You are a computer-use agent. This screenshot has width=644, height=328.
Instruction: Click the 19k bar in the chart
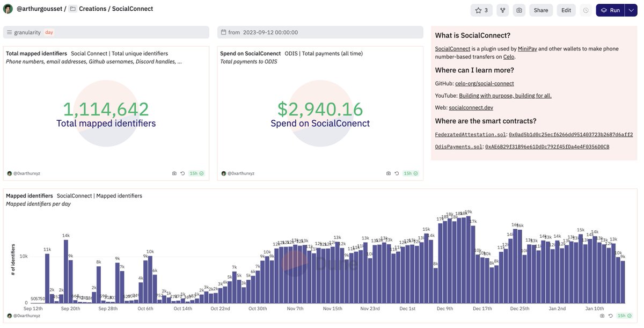pyautogui.click(x=469, y=259)
